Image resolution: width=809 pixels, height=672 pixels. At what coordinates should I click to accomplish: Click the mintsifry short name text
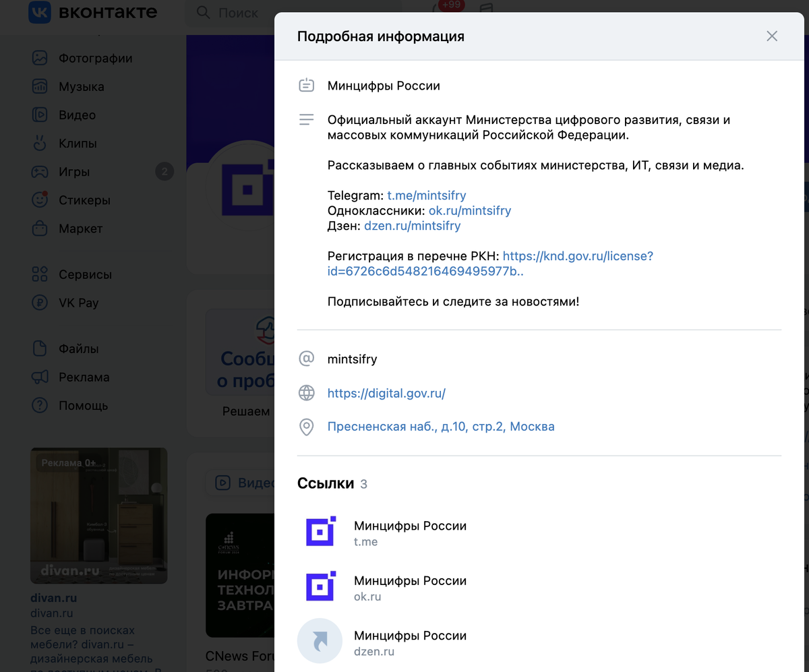click(352, 359)
